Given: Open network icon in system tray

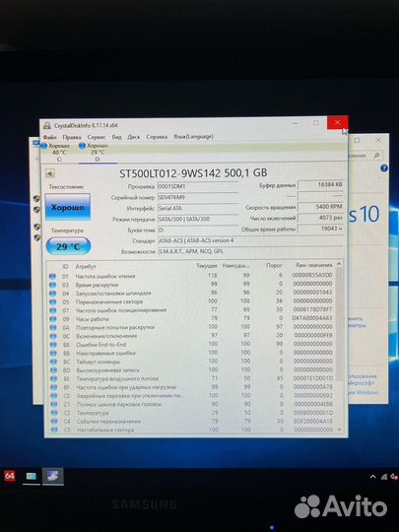Looking at the screenshot, I should point(384,477).
